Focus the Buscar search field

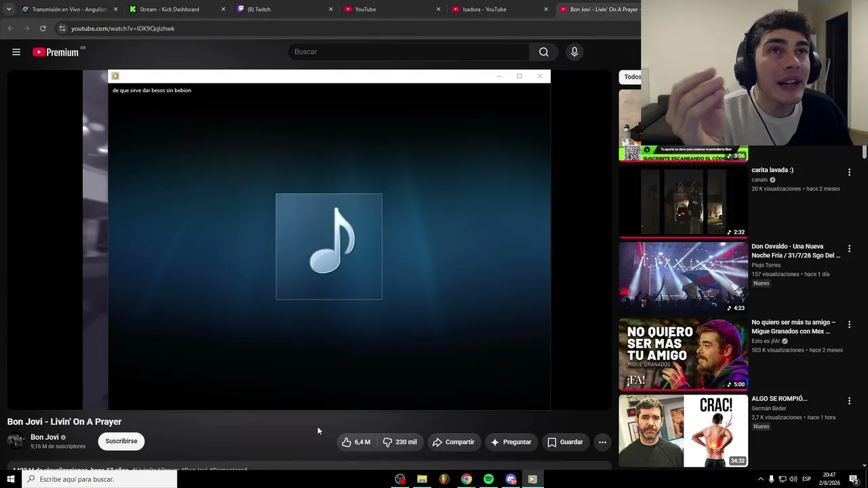(x=409, y=52)
